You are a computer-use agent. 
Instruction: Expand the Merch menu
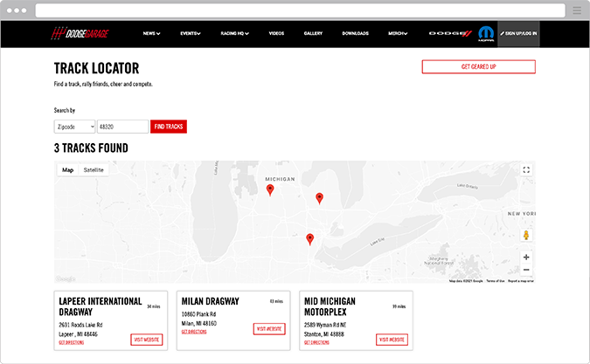398,33
